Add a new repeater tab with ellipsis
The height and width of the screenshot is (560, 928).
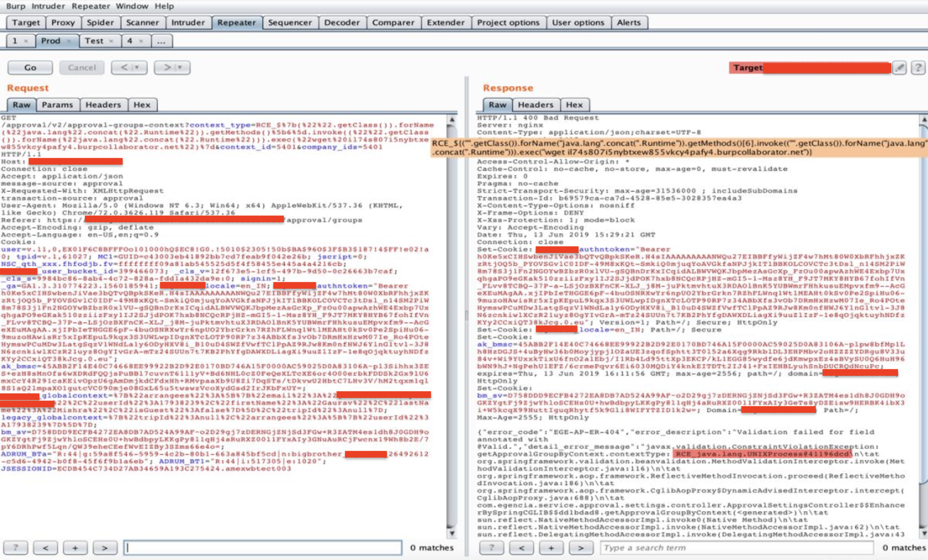pos(161,41)
